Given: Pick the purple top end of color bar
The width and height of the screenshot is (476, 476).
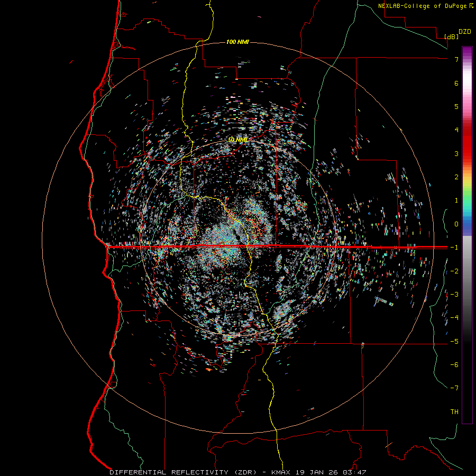Looking at the screenshot, I should click(467, 51).
